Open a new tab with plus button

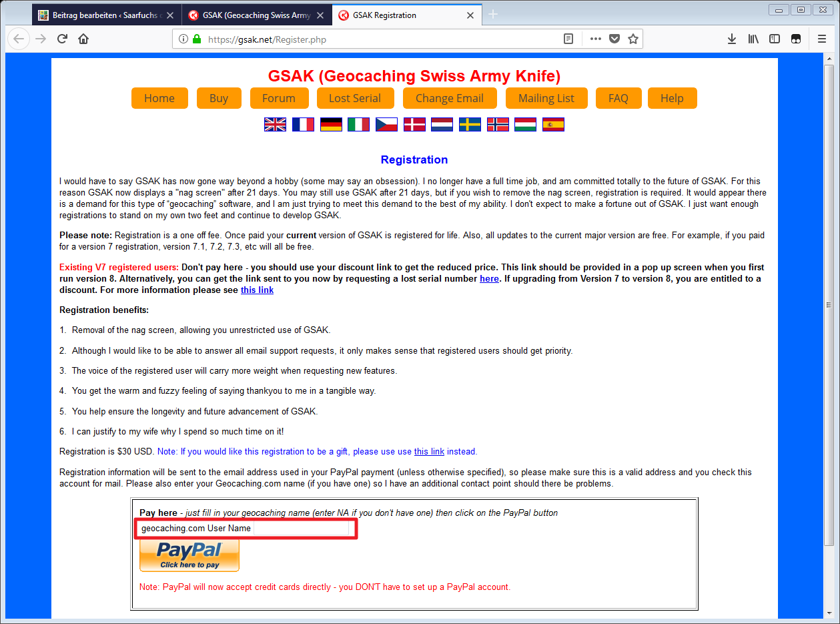pos(493,15)
